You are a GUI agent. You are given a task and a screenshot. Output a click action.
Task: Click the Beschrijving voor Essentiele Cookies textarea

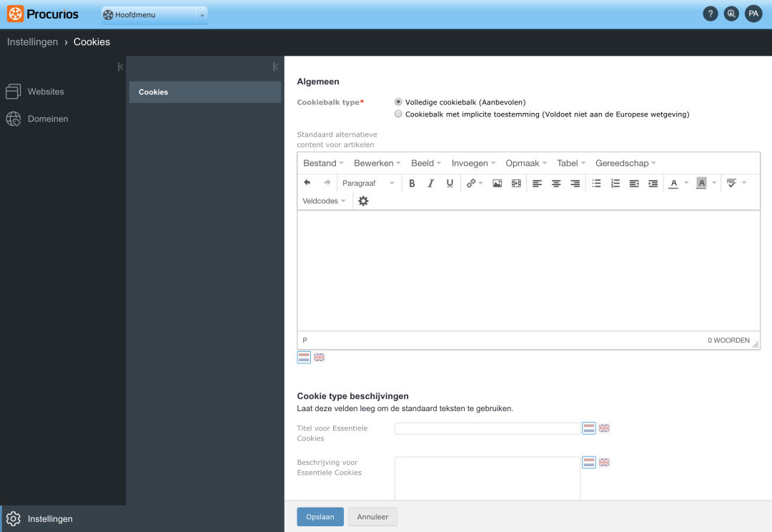[x=488, y=479]
